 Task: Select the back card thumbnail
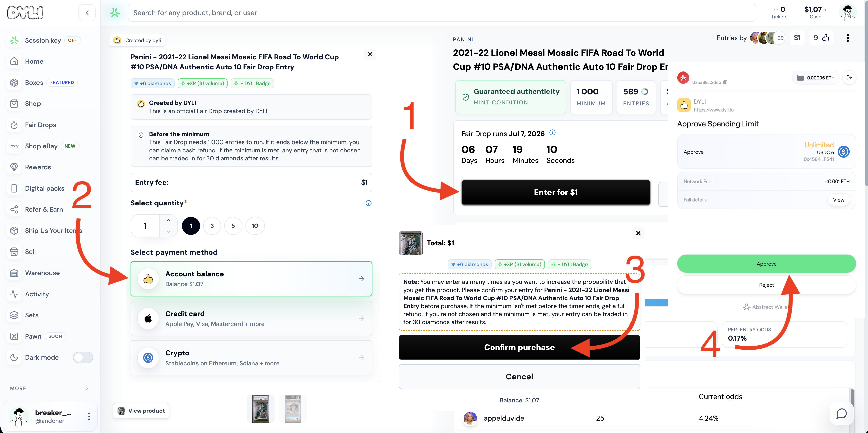click(x=293, y=409)
